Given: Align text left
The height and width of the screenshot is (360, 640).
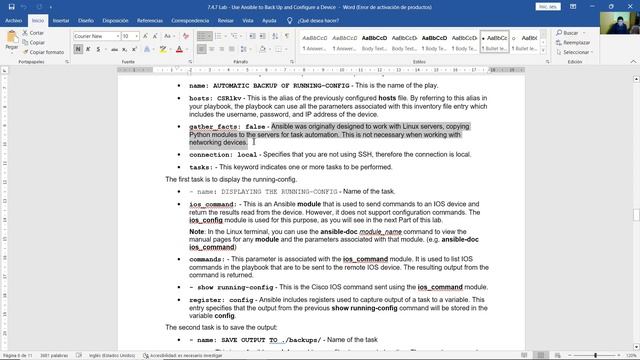Looking at the screenshot, I should click(x=202, y=49).
